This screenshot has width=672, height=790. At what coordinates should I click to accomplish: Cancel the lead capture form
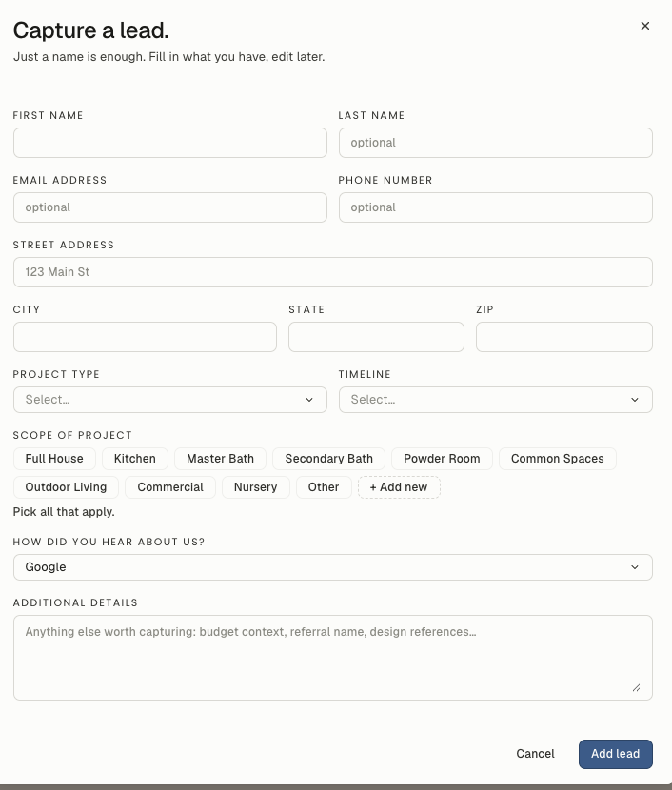(535, 754)
